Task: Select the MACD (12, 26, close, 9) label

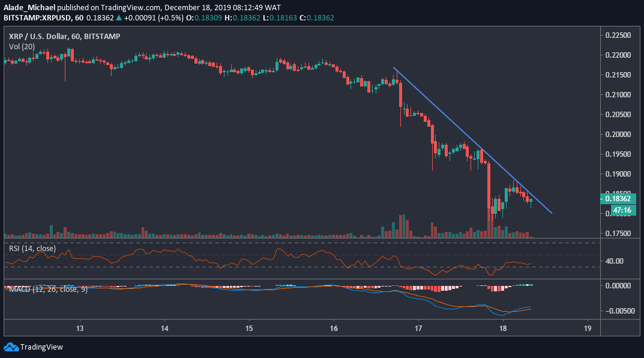Action: (45, 289)
